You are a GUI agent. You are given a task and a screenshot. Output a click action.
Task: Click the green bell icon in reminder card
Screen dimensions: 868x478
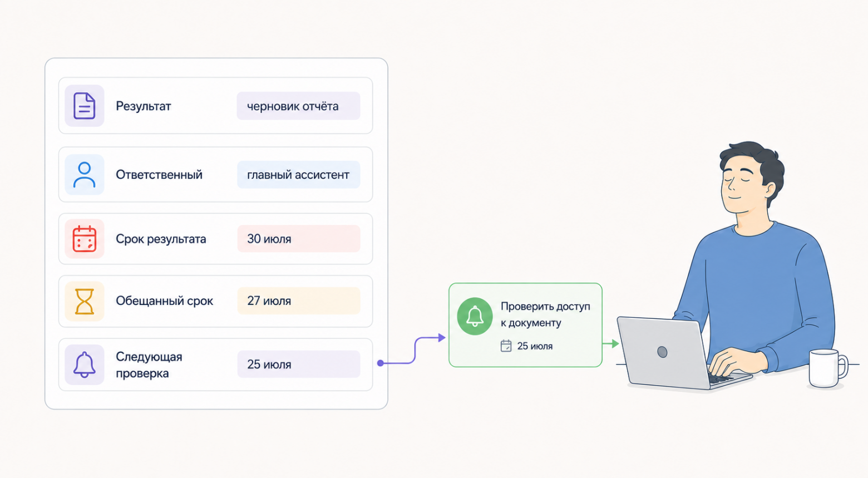tap(475, 316)
